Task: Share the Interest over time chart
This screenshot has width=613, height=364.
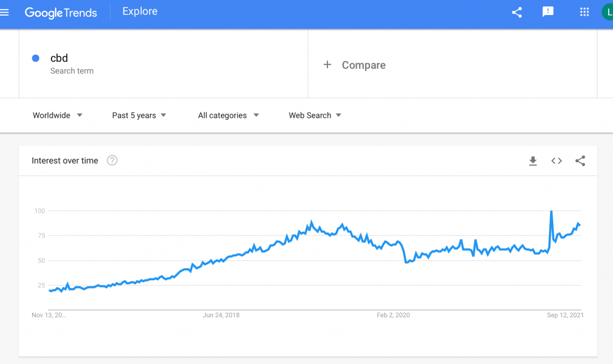Action: (x=580, y=160)
